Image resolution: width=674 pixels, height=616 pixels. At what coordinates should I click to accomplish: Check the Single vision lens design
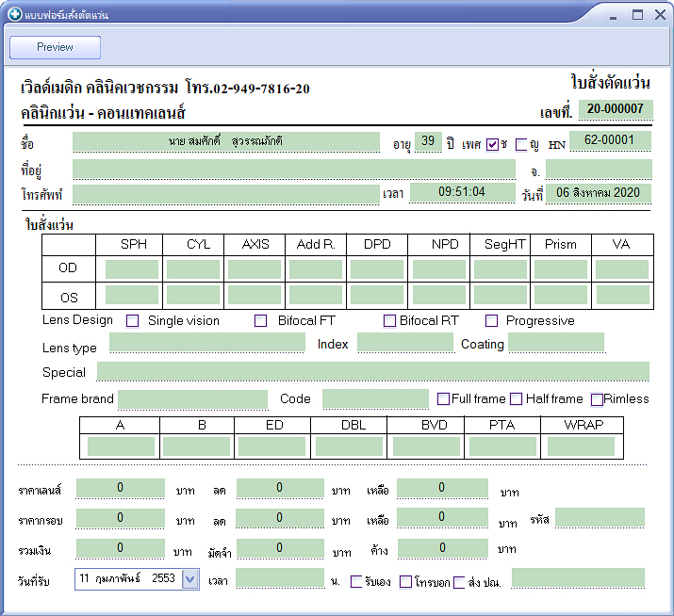132,321
